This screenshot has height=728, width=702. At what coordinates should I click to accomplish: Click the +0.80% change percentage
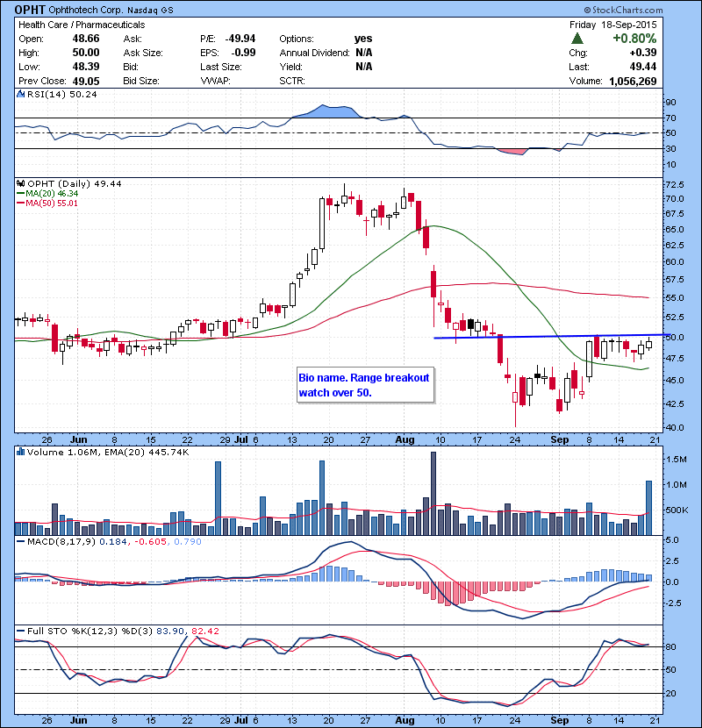(634, 38)
